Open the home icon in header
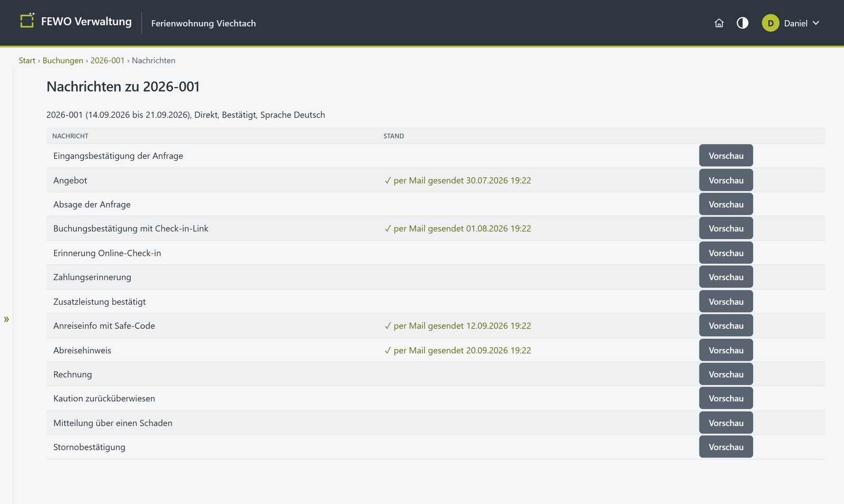 [x=719, y=23]
